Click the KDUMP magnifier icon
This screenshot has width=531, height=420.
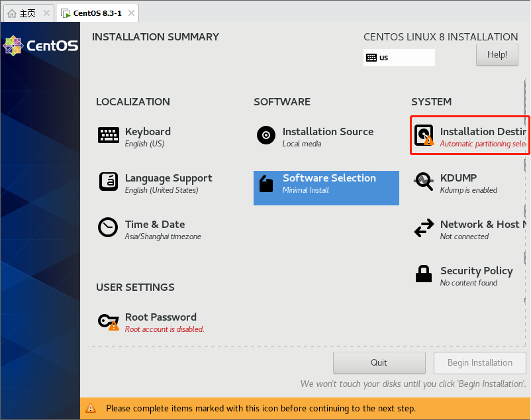click(x=424, y=182)
